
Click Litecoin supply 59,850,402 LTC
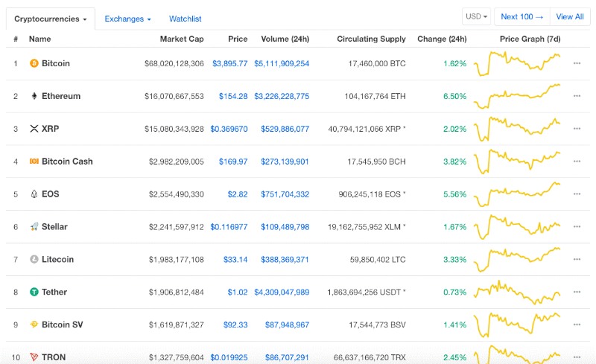tap(378, 260)
